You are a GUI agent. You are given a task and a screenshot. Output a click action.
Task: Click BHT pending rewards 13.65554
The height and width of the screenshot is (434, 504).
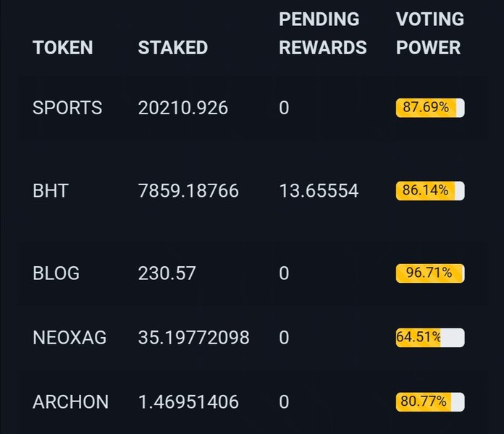319,191
